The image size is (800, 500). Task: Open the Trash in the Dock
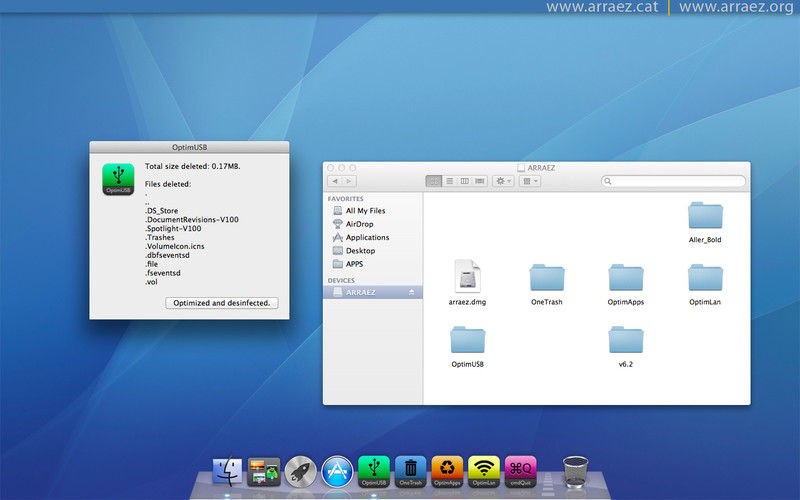pyautogui.click(x=575, y=472)
